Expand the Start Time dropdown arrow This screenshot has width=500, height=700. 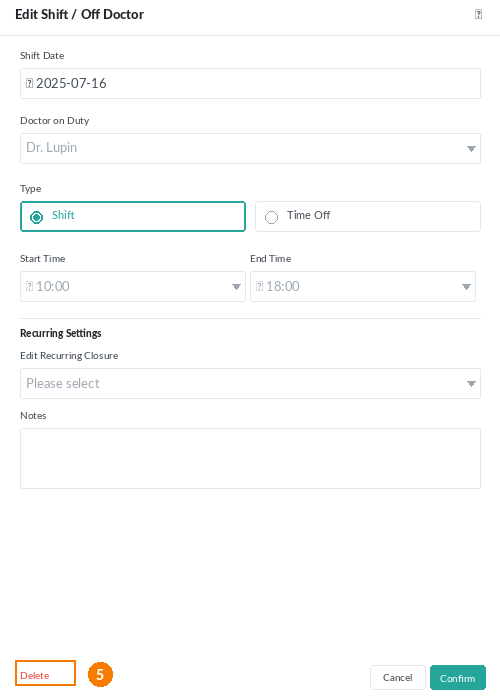[x=236, y=287]
